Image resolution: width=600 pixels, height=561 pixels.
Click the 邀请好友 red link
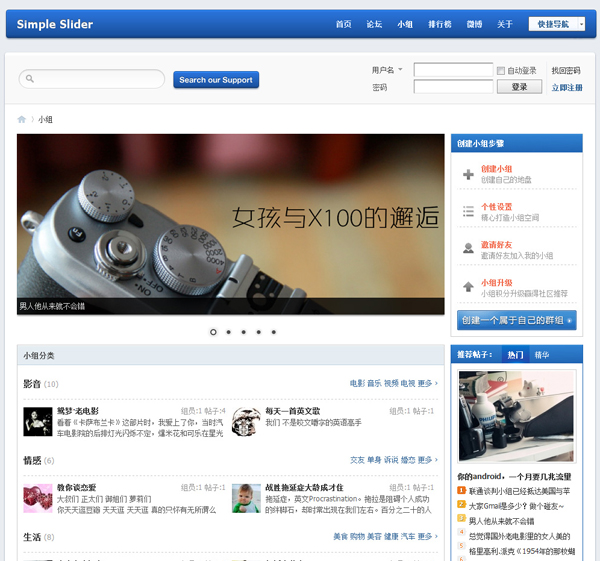(496, 245)
